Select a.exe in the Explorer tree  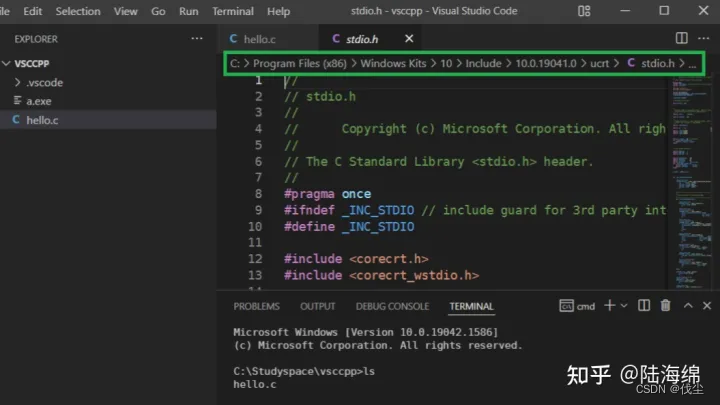[x=108, y=101]
